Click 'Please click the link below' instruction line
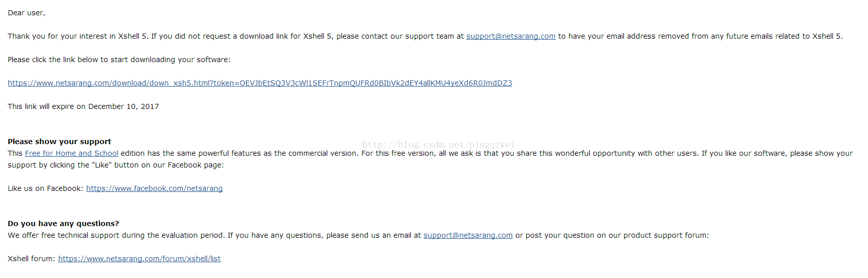The image size is (868, 278). pyautogui.click(x=119, y=60)
